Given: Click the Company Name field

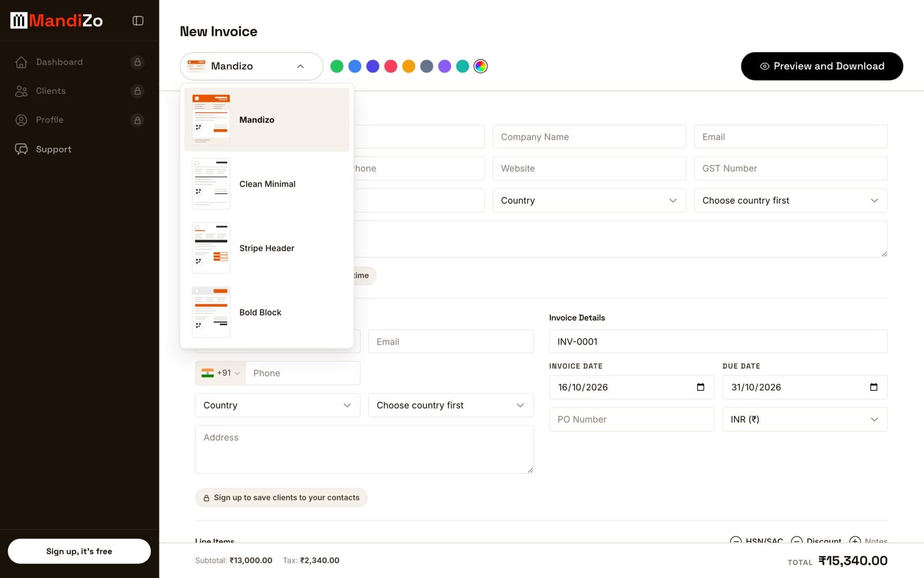Looking at the screenshot, I should (x=590, y=137).
